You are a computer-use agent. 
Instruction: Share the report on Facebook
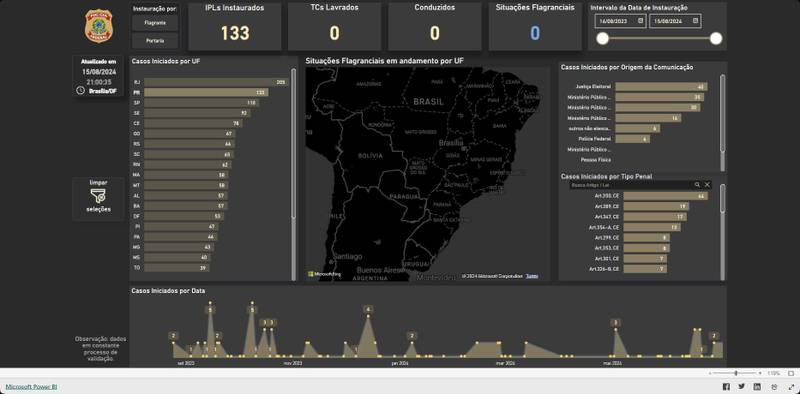pyautogui.click(x=726, y=387)
